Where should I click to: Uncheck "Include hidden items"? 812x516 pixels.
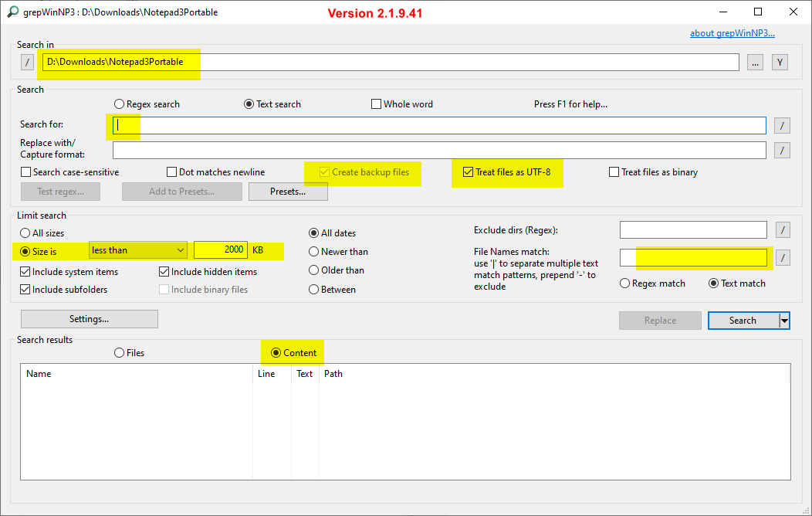click(x=164, y=271)
